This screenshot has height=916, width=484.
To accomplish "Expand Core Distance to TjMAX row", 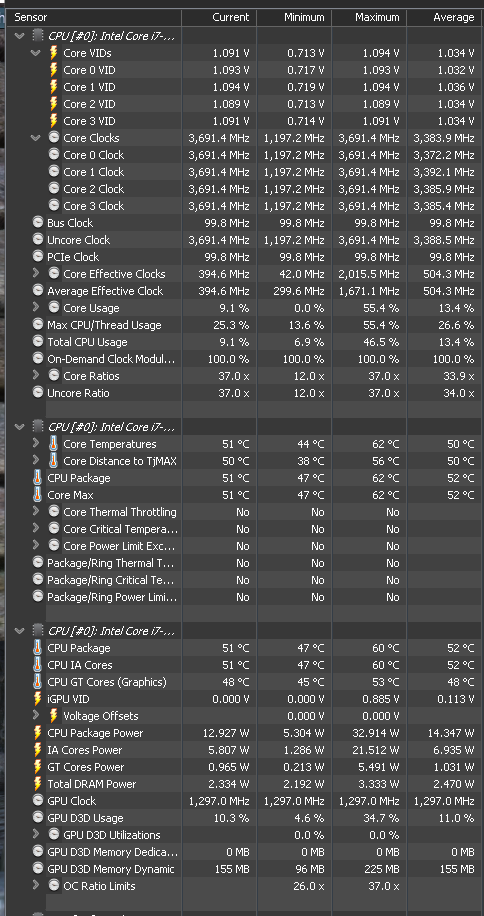I will tap(36, 460).
